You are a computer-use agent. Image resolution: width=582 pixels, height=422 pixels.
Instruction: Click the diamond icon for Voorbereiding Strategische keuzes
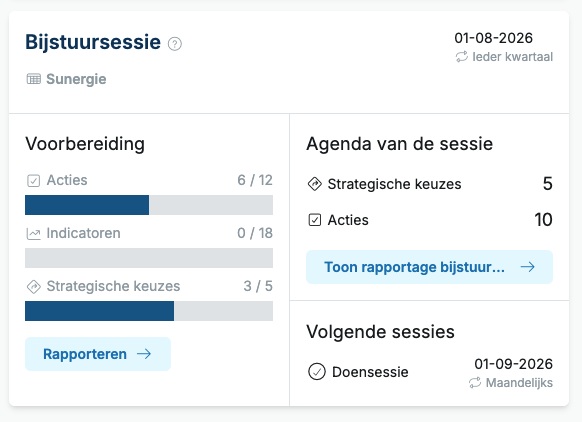34,287
